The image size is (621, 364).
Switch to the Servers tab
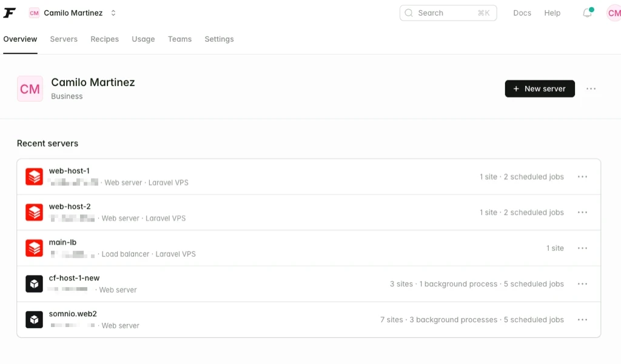64,39
